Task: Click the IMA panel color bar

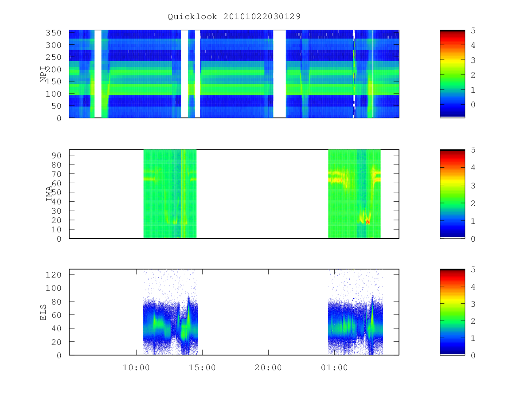Action: point(452,194)
